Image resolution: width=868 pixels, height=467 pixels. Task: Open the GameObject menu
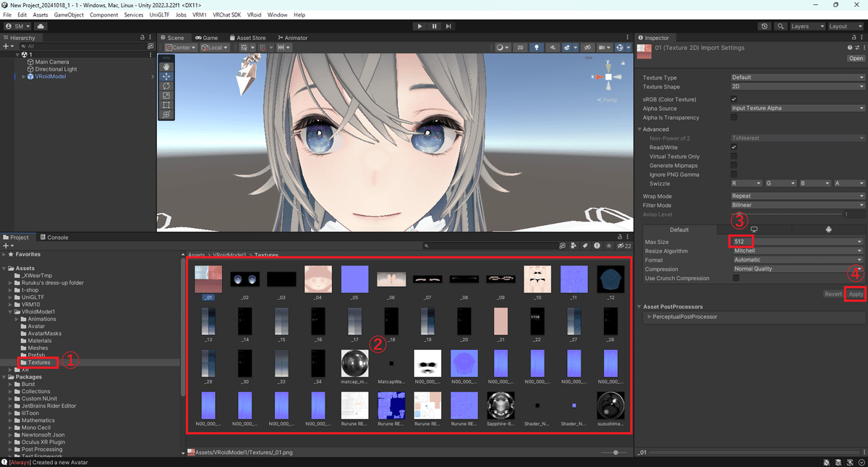click(x=69, y=14)
